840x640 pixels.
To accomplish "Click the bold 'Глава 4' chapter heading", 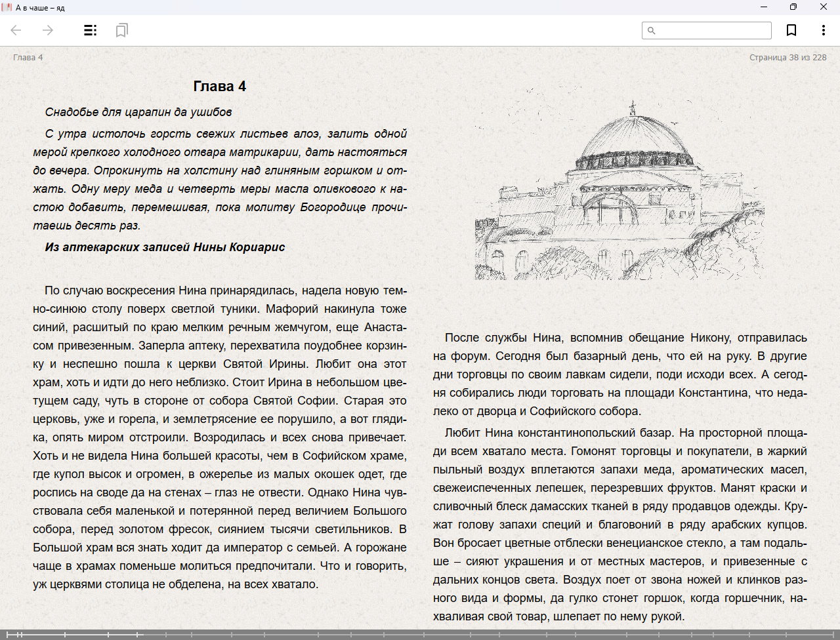I will click(219, 87).
